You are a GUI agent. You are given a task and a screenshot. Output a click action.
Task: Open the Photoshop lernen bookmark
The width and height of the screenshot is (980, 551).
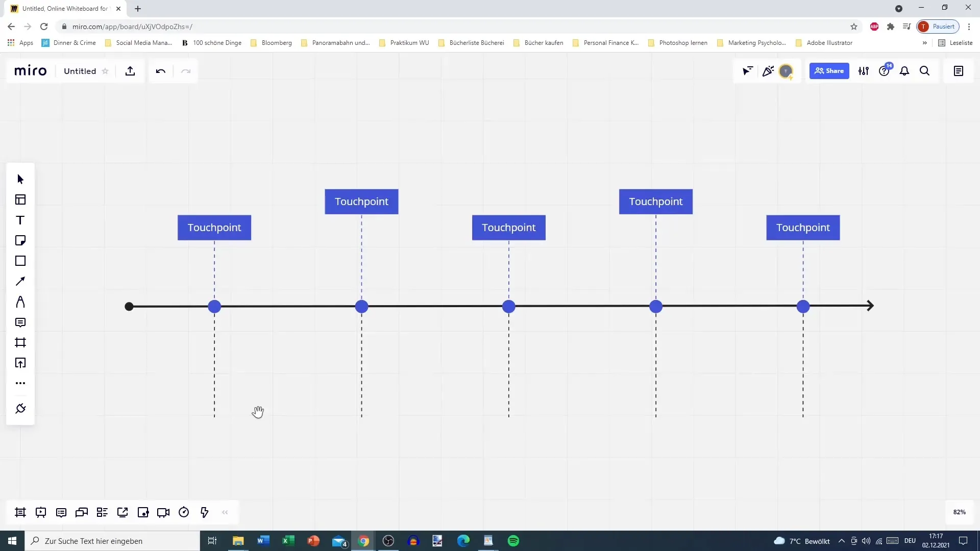click(x=678, y=43)
